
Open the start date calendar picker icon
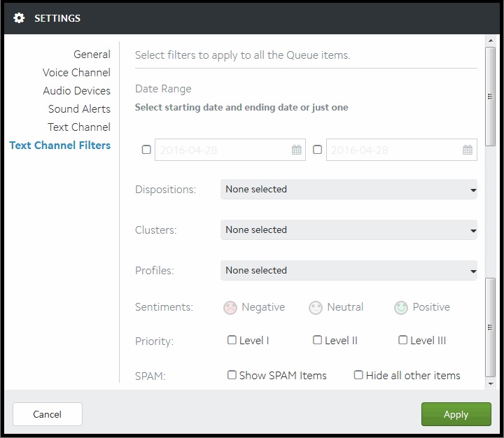[x=296, y=150]
